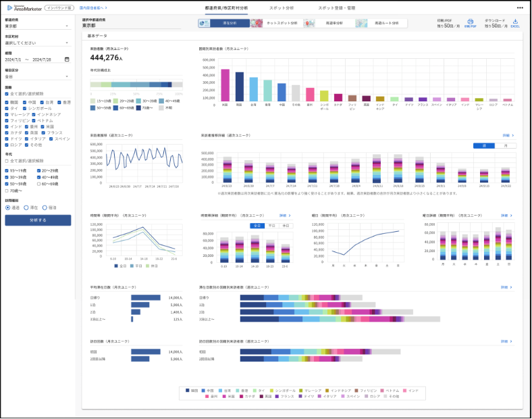Open the スポット登録・管理 tab

(x=336, y=8)
